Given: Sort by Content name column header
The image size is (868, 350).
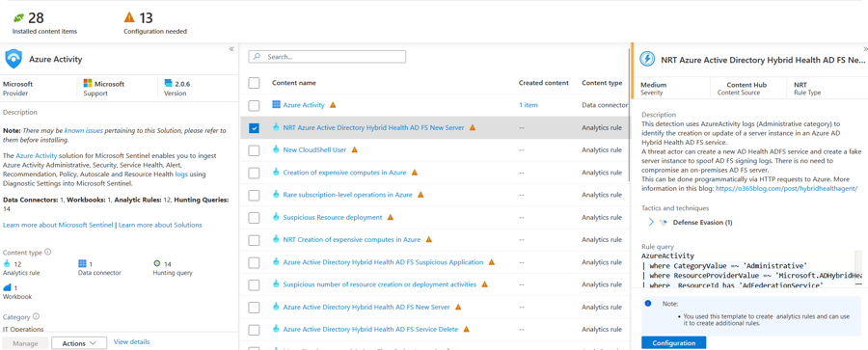Looking at the screenshot, I should pyautogui.click(x=294, y=83).
